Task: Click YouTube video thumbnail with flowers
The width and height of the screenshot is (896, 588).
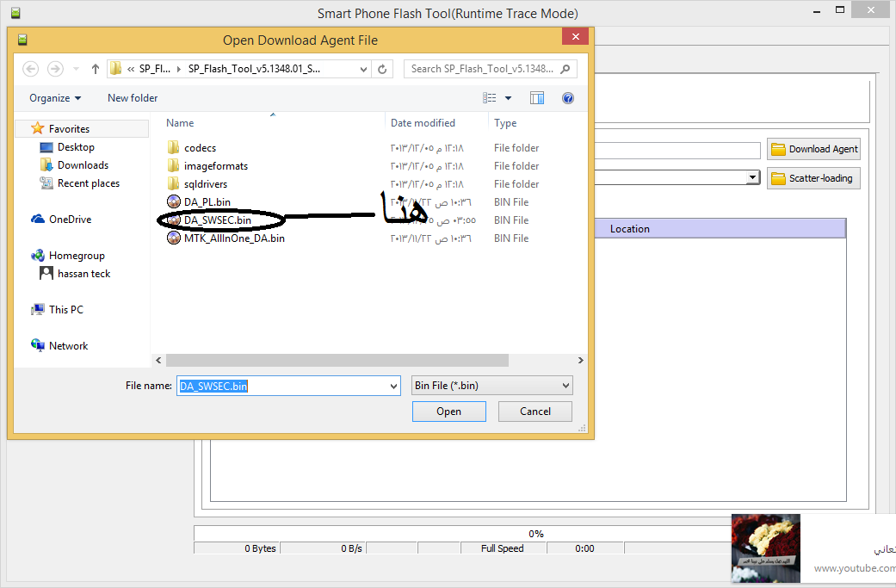Action: (x=766, y=548)
